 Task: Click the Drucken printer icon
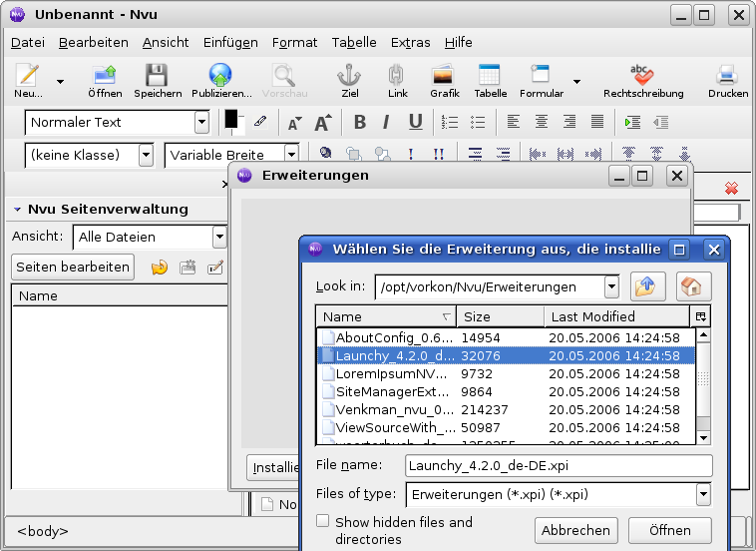click(727, 75)
